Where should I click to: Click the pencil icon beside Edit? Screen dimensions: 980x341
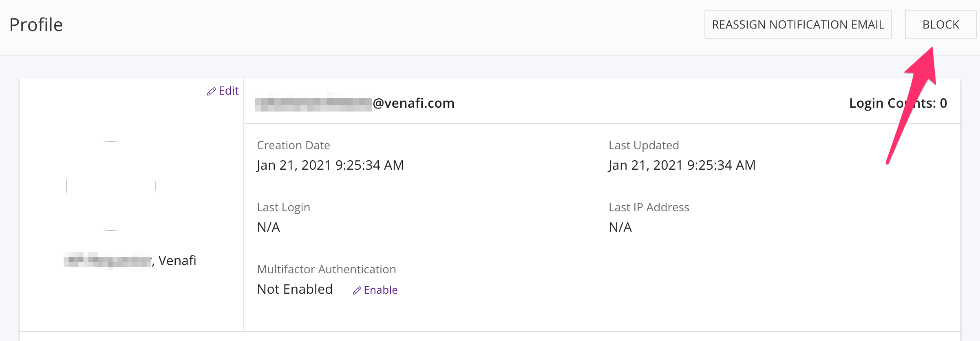(x=211, y=91)
